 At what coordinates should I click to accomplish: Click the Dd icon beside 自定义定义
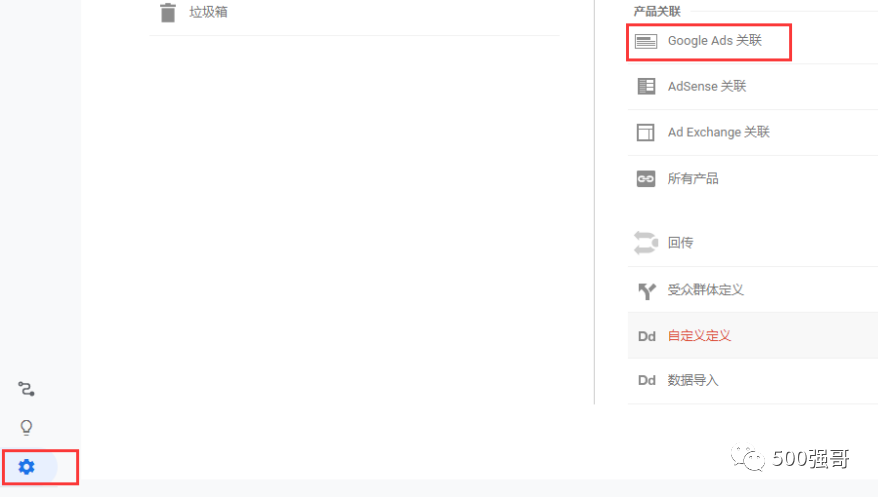click(647, 336)
